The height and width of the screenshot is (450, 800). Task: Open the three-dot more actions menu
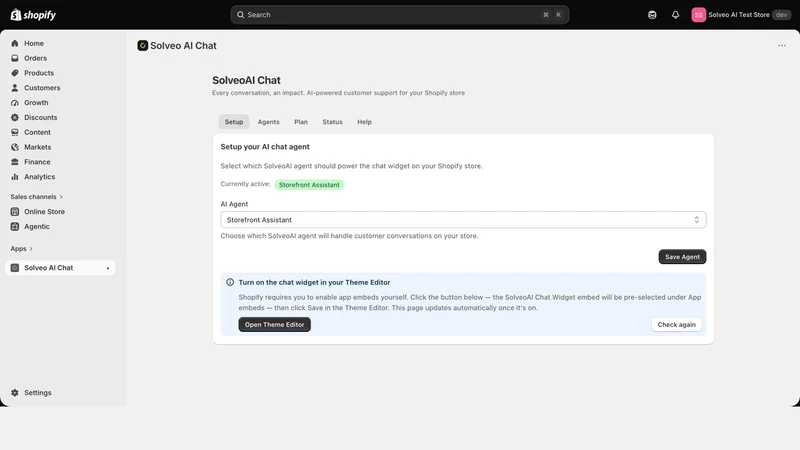[x=782, y=45]
